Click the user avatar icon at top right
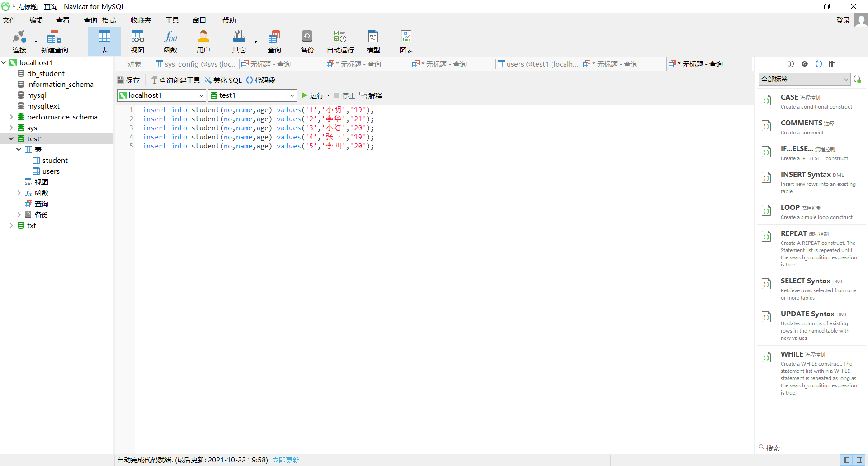The image size is (868, 466). click(x=861, y=20)
